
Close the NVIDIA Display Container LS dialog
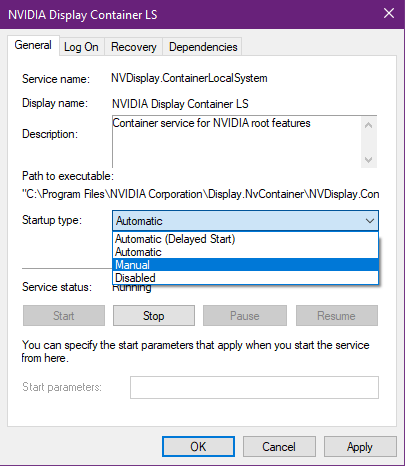pos(389,13)
